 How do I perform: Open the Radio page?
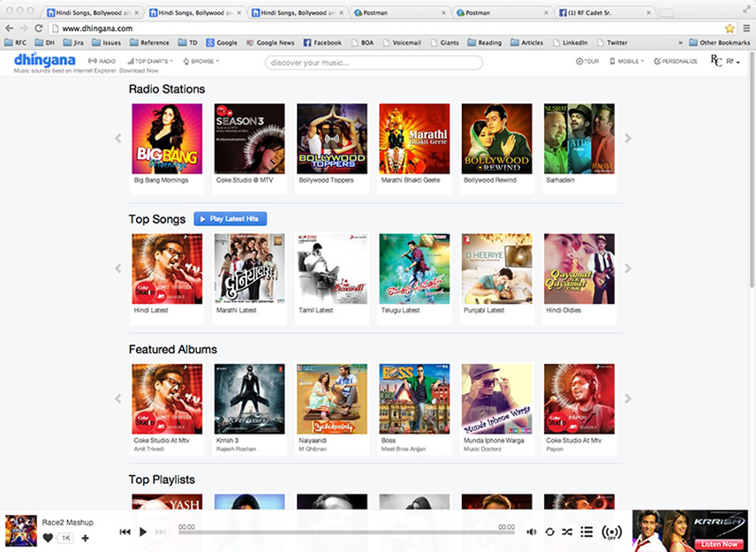point(102,61)
